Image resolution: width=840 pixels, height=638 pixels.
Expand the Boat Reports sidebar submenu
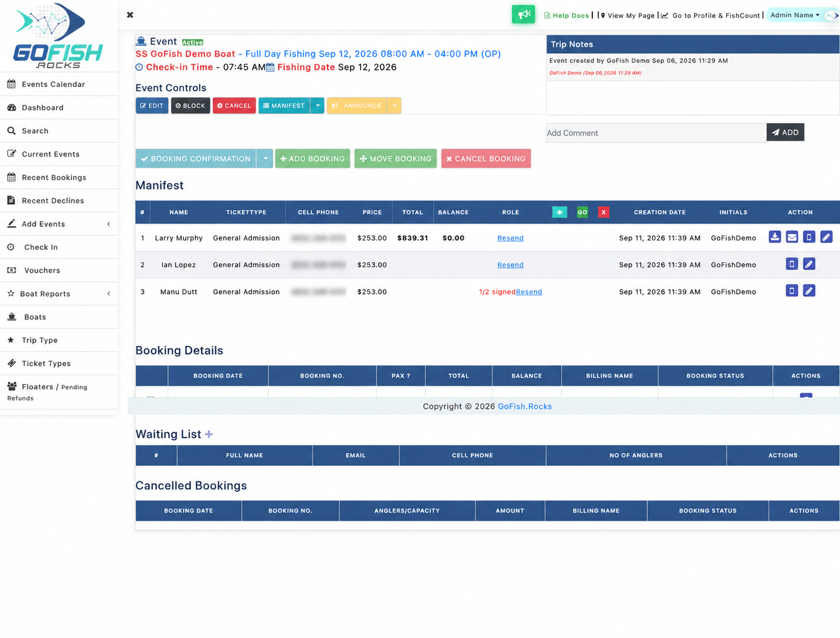click(x=59, y=294)
